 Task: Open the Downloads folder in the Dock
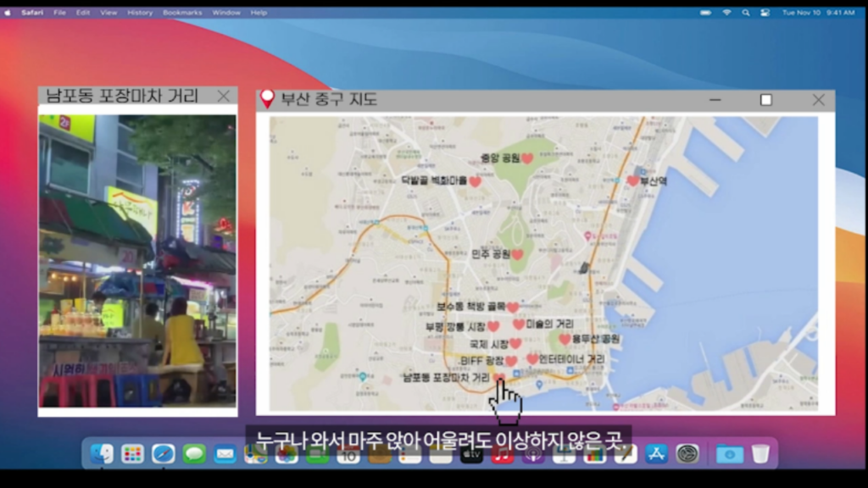(x=730, y=454)
